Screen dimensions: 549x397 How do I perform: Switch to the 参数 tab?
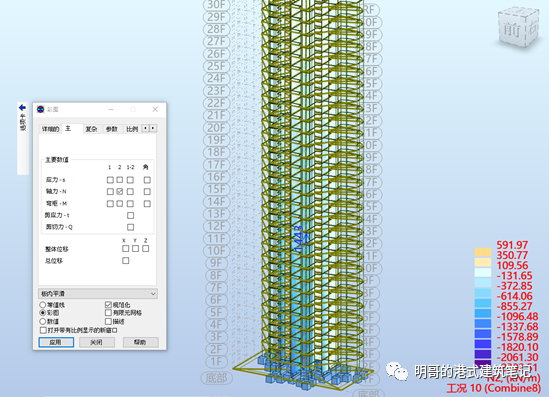[112, 129]
